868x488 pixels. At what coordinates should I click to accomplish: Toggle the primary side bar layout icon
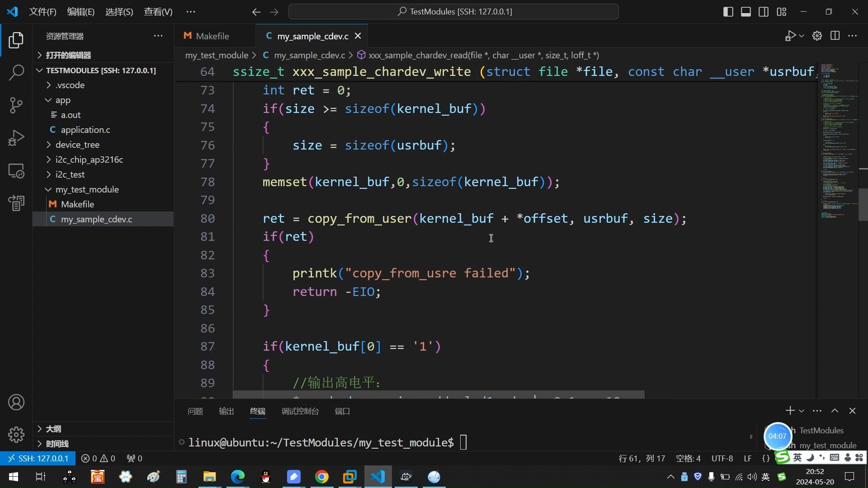[728, 12]
